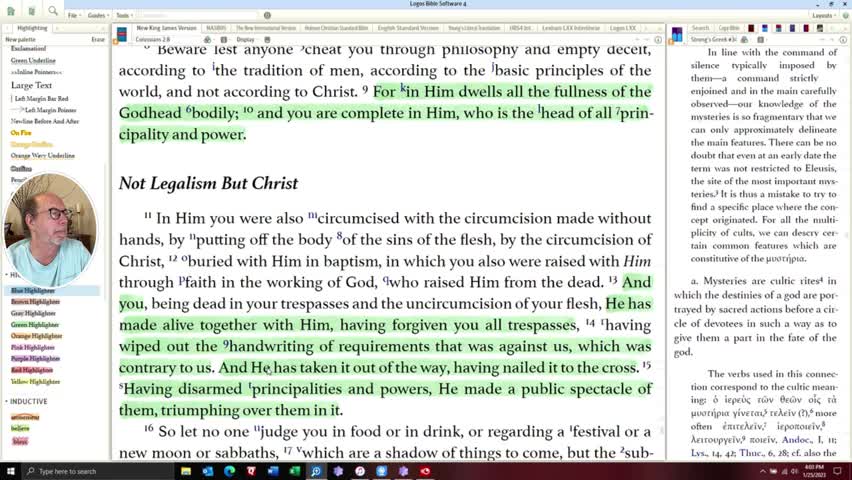Open the Windows Start button
Screen dimensions: 852x480
[x=10, y=471]
